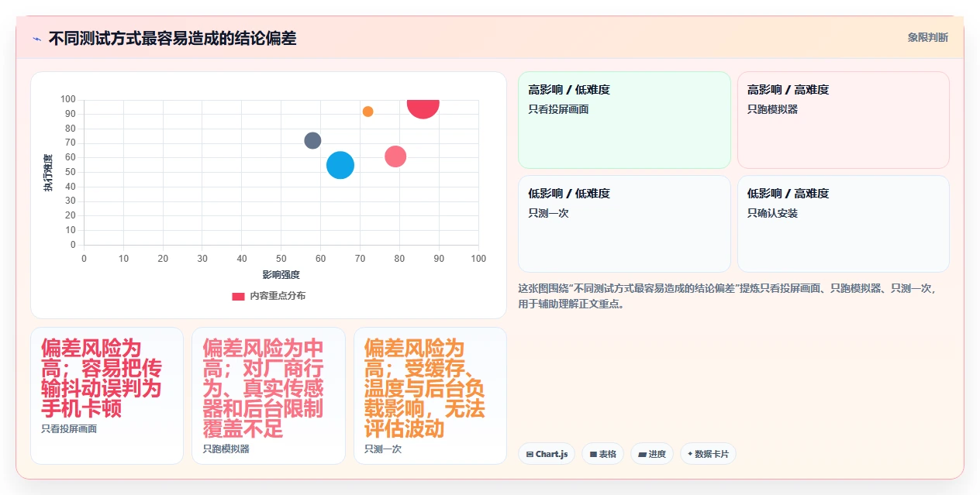Select the 低影响 / 高难度 quadrant card
980x495 pixels.
click(843, 224)
